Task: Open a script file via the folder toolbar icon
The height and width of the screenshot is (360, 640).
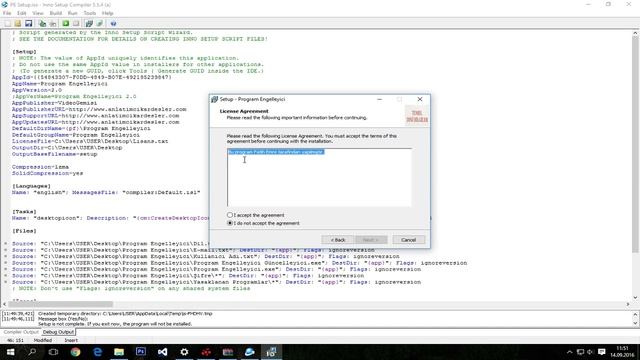Action: (18, 24)
